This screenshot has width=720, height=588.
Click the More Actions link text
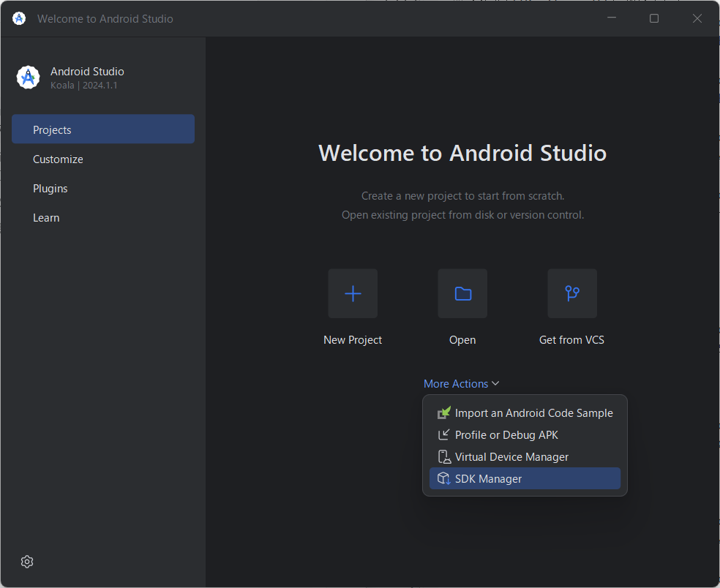click(x=455, y=384)
